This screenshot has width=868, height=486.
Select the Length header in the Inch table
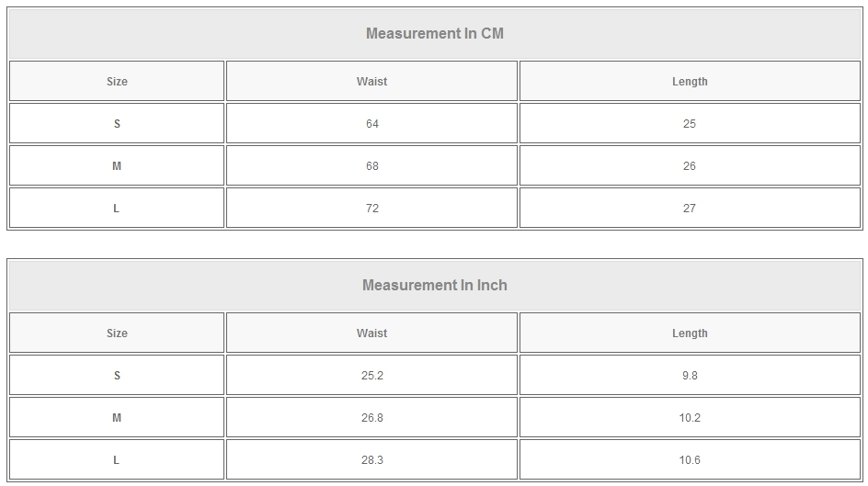click(x=690, y=333)
